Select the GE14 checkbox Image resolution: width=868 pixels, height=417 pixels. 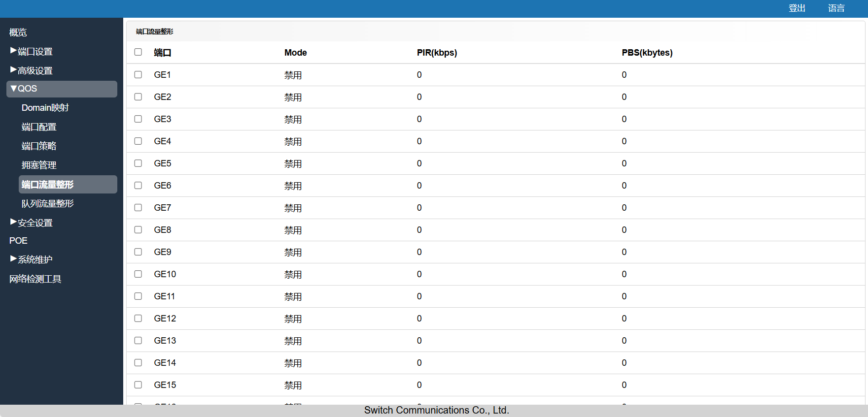pyautogui.click(x=138, y=363)
